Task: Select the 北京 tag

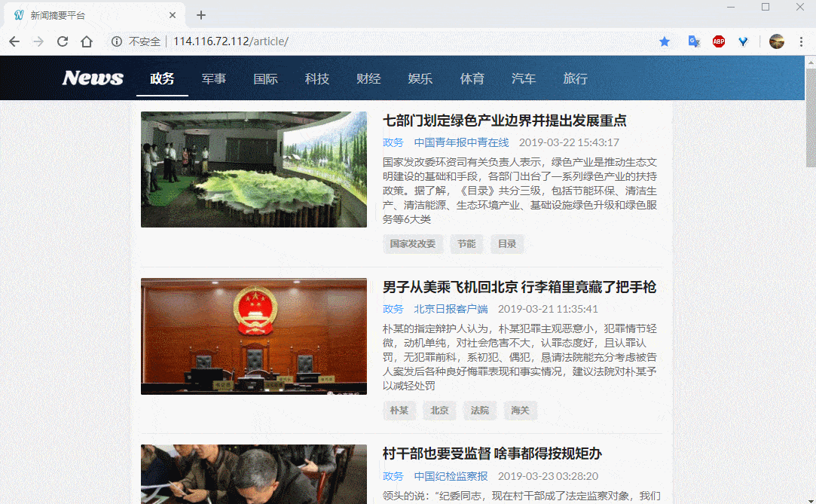Action: click(x=439, y=411)
